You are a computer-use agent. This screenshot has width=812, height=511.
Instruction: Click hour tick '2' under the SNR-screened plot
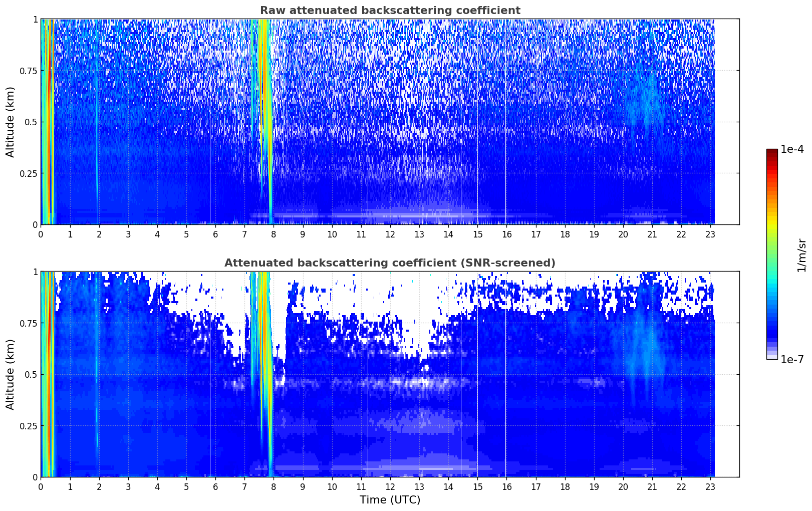tap(99, 486)
